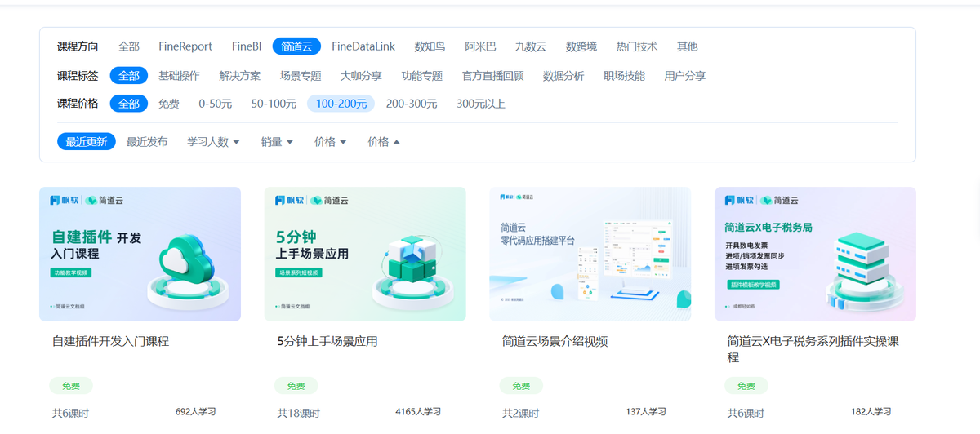Select the 简道云 course direction
This screenshot has height=434, width=980.
click(x=297, y=46)
